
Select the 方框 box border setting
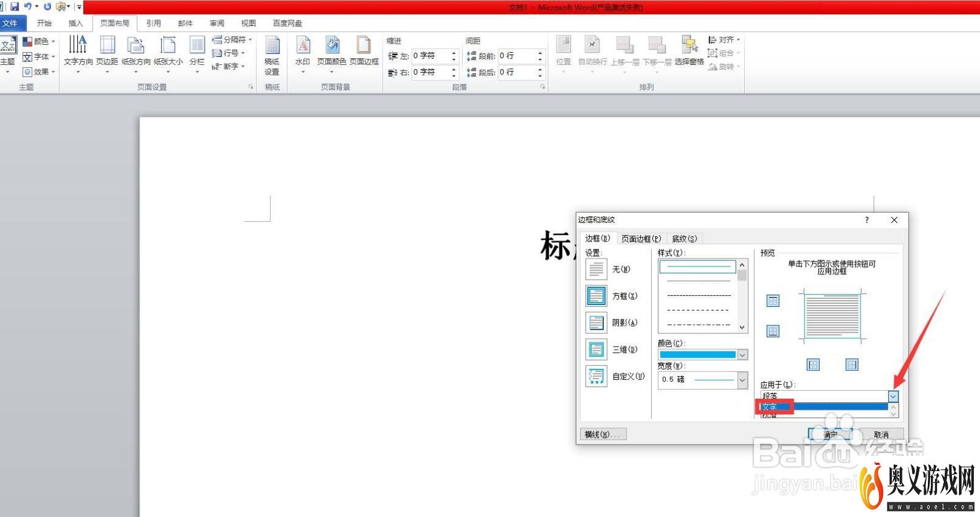[x=597, y=296]
